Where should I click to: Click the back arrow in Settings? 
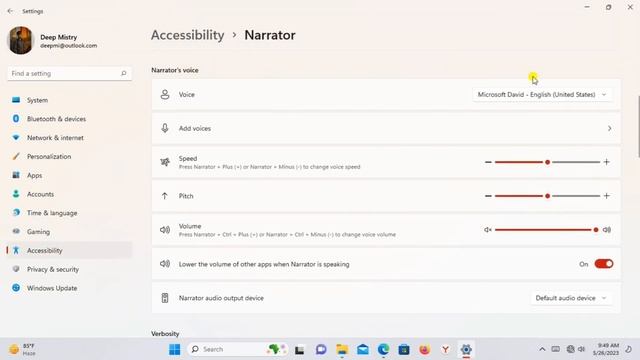(x=10, y=11)
